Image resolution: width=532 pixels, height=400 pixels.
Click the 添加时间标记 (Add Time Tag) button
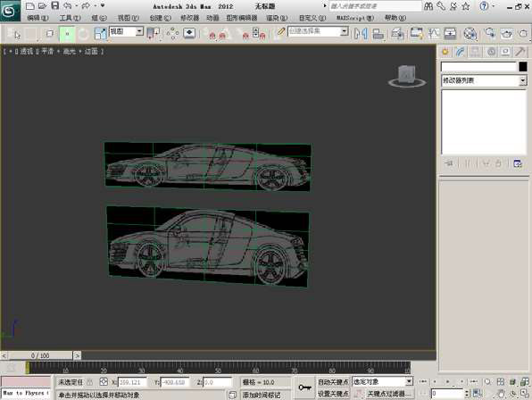point(262,395)
